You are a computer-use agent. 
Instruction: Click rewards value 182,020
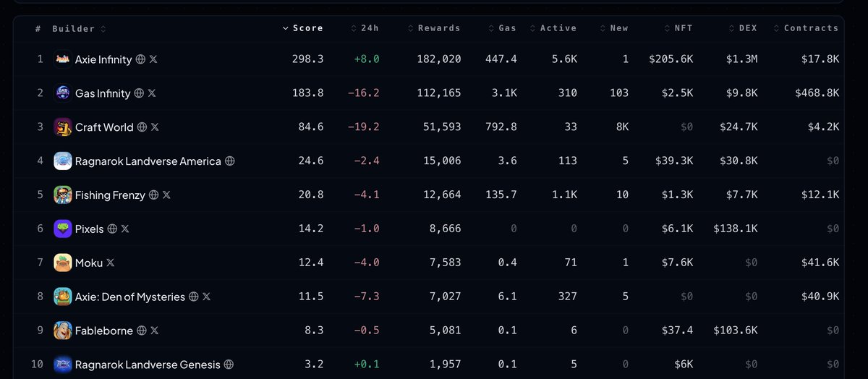[440, 59]
